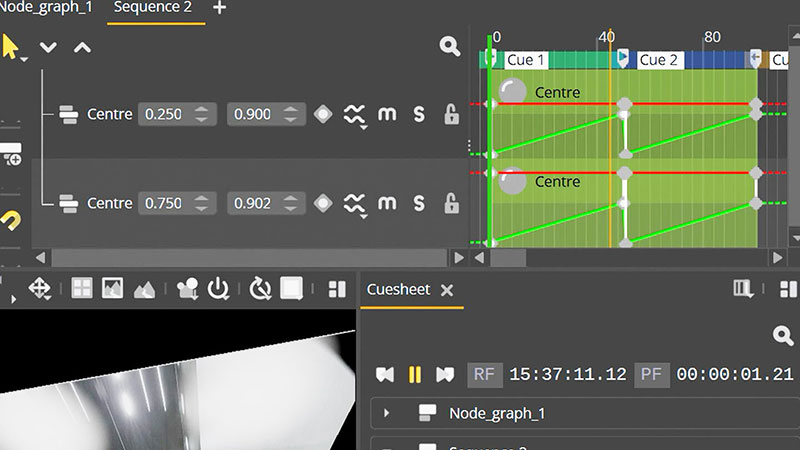This screenshot has width=800, height=450.
Task: Expand the Node_graph_1 cuesheet row
Action: coord(386,413)
